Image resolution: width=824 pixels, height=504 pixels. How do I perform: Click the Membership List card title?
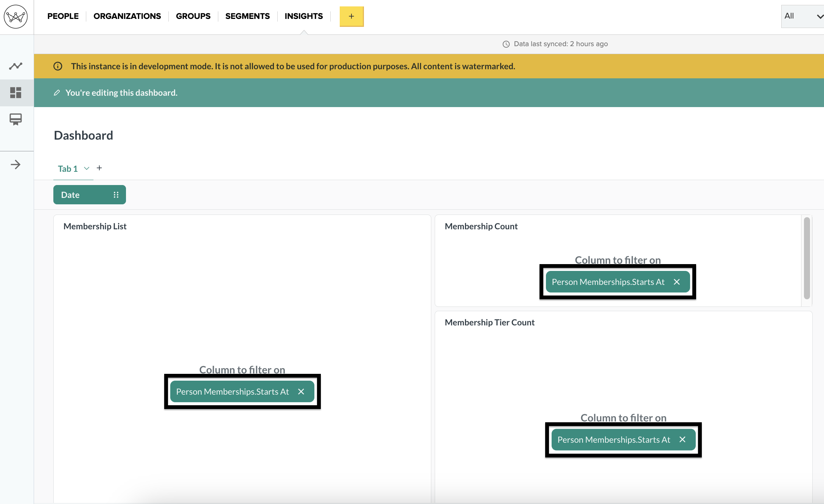coord(95,226)
